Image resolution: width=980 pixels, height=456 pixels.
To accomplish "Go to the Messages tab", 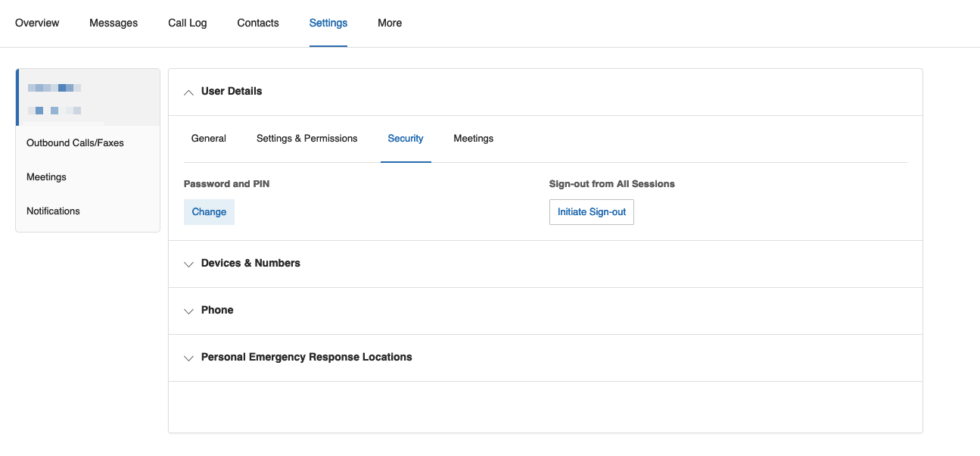I will pyautogui.click(x=114, y=23).
